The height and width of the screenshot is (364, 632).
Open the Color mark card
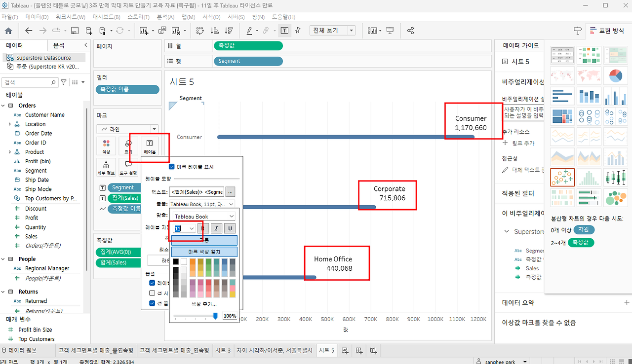coord(106,146)
